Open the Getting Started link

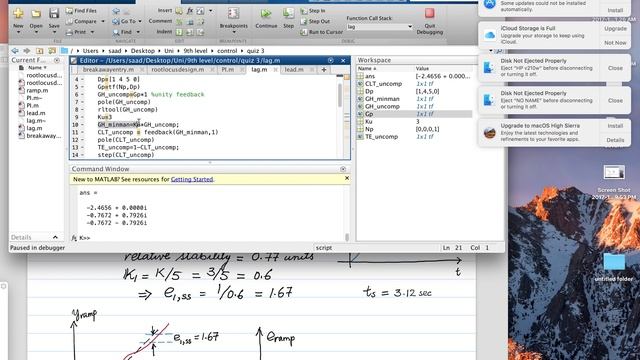coord(192,179)
